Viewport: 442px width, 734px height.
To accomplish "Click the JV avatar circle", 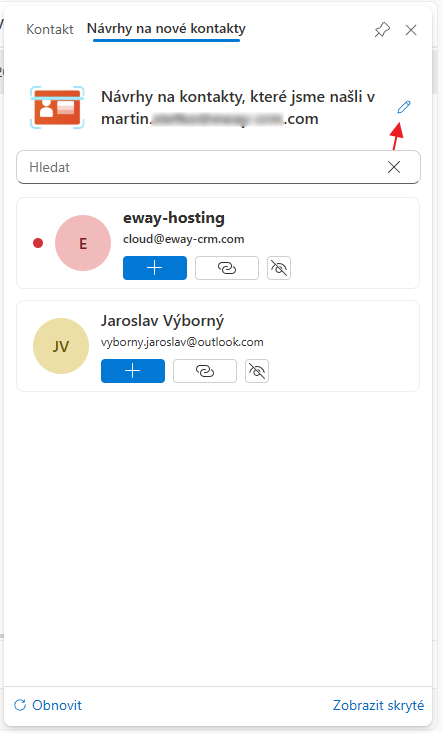I will pyautogui.click(x=61, y=346).
